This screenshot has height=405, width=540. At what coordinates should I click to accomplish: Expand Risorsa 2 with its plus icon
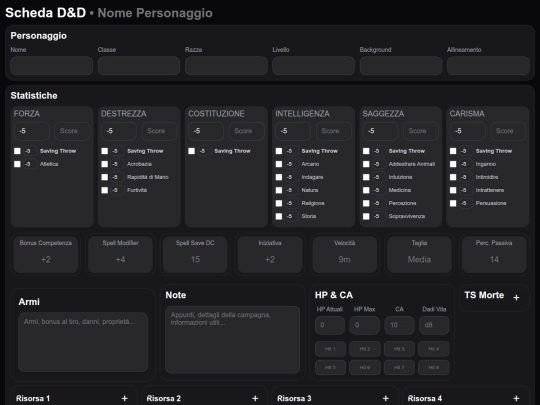tap(255, 398)
